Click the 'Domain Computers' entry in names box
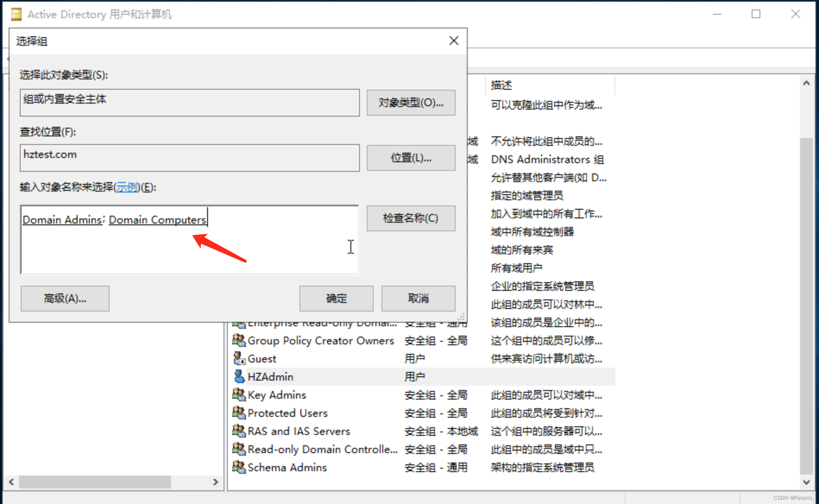 point(157,220)
